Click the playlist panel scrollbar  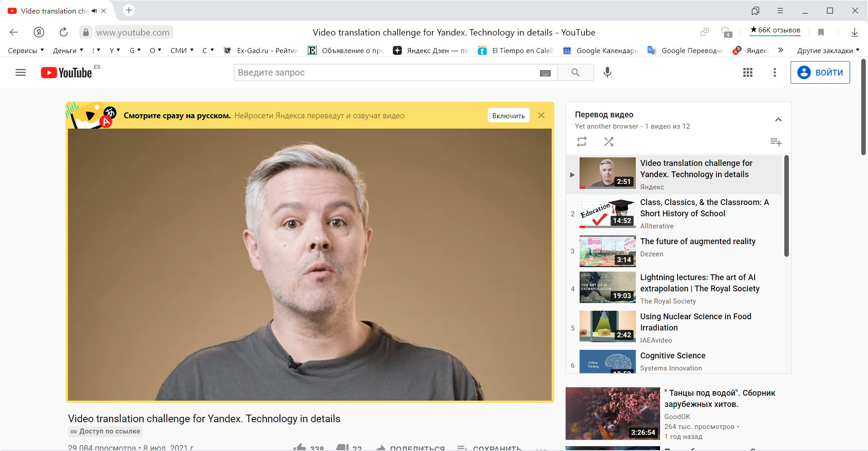786,207
